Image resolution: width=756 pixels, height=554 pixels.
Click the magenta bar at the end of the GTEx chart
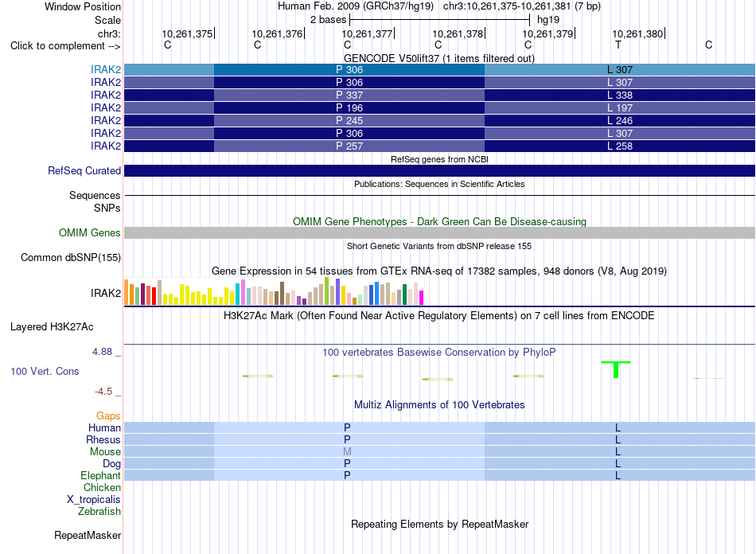click(422, 298)
